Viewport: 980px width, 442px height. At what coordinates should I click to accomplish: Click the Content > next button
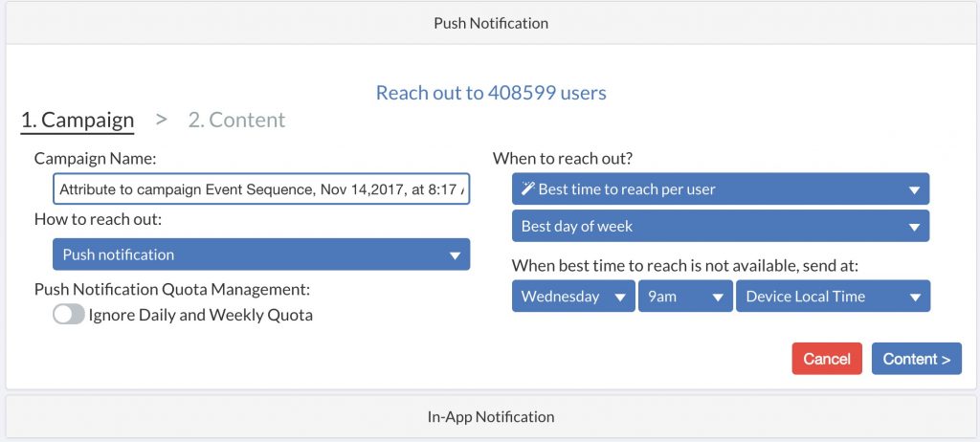[x=916, y=359]
